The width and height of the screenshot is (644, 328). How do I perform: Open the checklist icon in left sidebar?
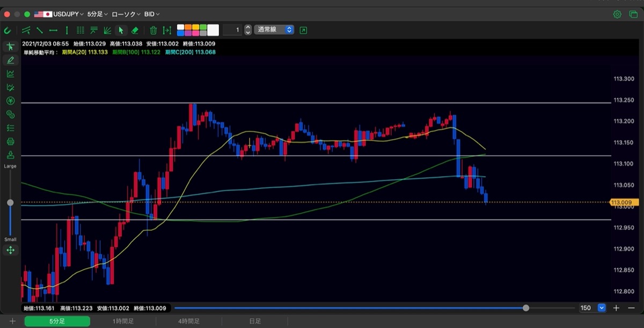pos(10,128)
